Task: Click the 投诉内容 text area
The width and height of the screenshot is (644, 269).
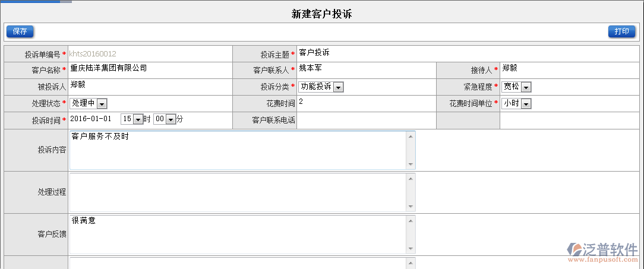Action: pyautogui.click(x=238, y=150)
